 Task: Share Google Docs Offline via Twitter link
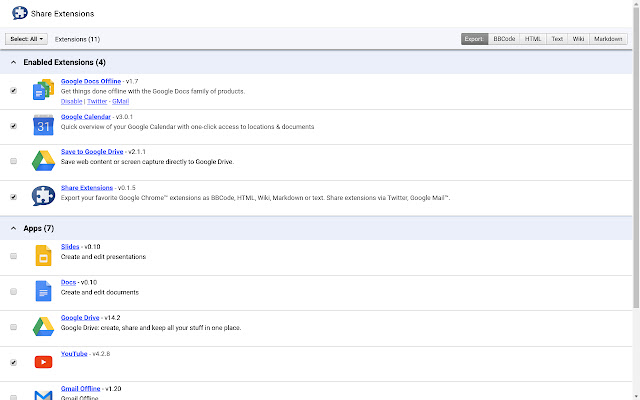[x=98, y=101]
